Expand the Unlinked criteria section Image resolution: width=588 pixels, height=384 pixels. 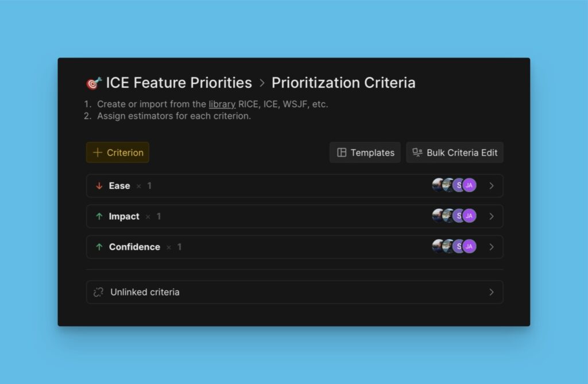point(492,292)
